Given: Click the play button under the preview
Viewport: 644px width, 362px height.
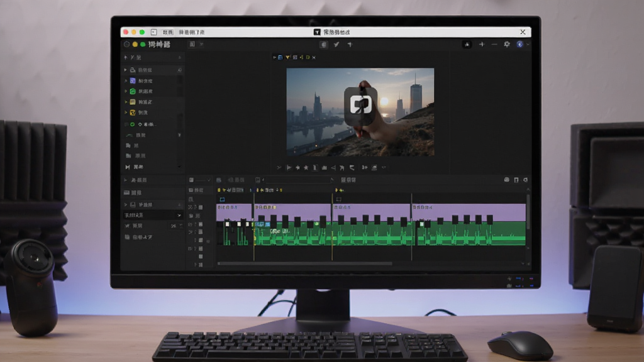Looking at the screenshot, I should pos(288,167).
